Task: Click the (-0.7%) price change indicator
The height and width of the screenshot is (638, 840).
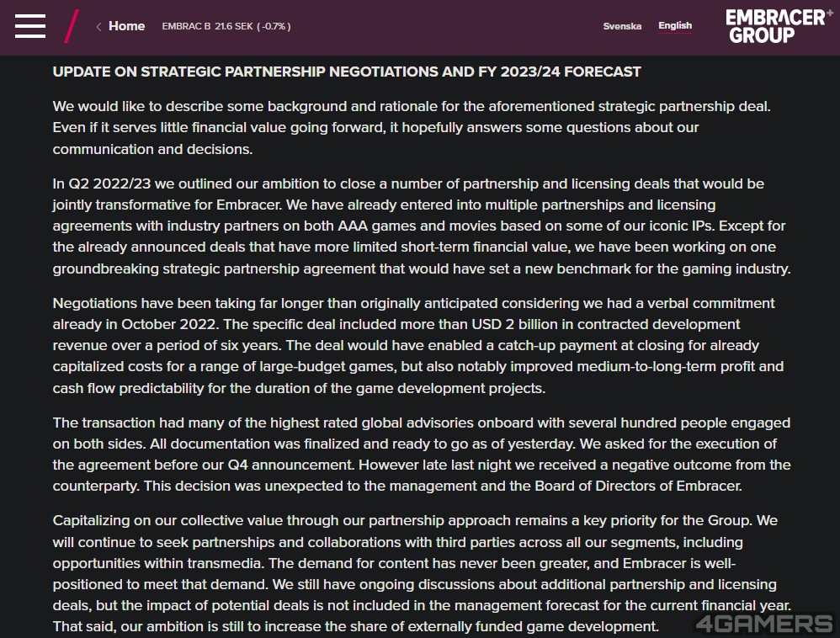Action: click(274, 26)
